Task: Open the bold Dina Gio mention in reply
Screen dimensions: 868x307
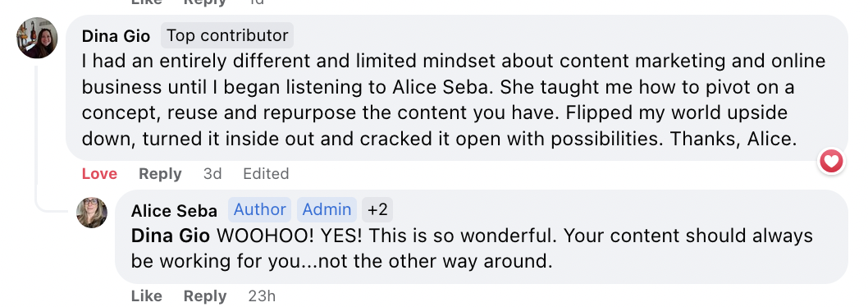Action: 171,236
